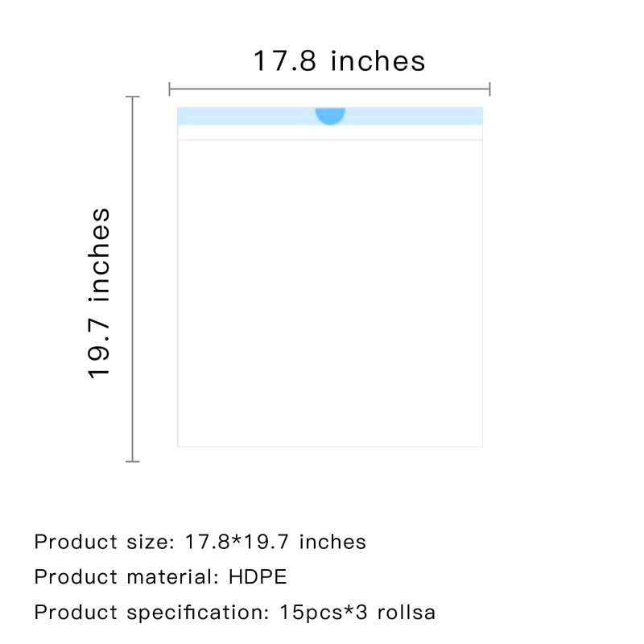Viewport: 644px width, 644px height.
Task: Click right end tick of width line
Action: (489, 89)
